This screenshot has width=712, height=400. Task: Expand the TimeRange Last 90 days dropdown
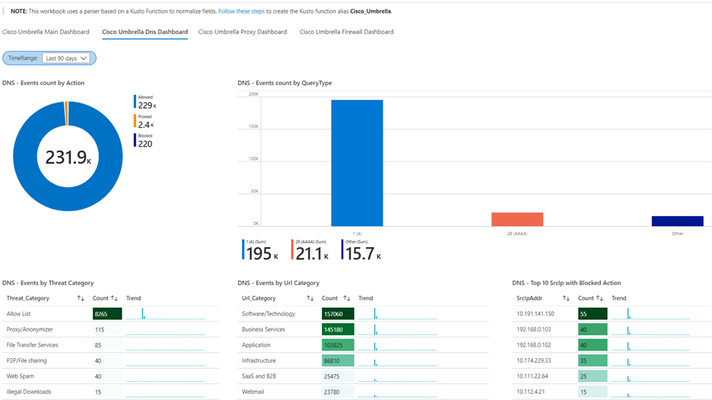(x=66, y=58)
